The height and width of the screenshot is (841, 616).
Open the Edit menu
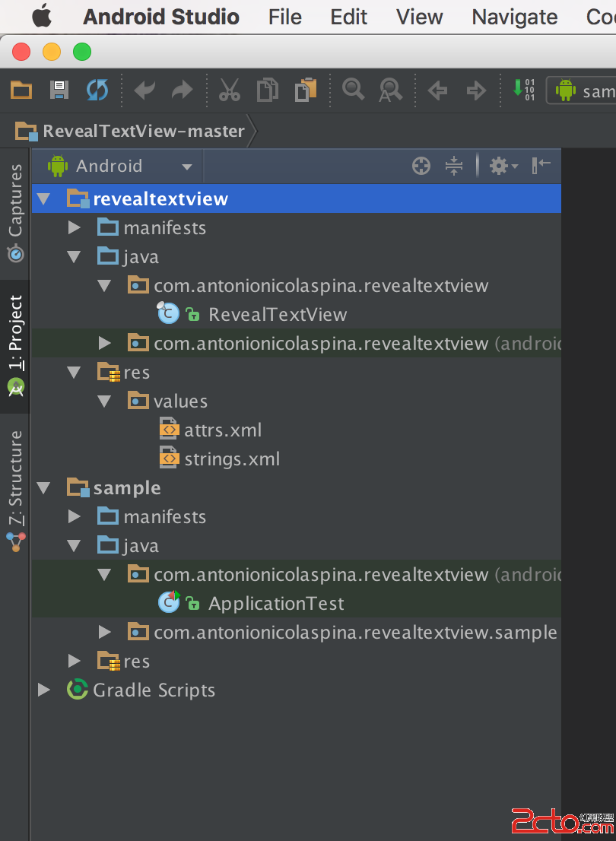[349, 17]
